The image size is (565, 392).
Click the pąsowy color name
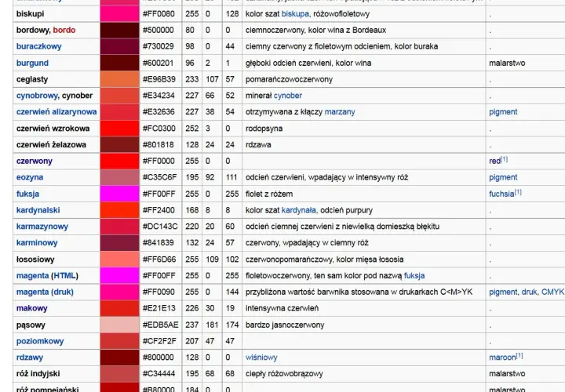31,325
